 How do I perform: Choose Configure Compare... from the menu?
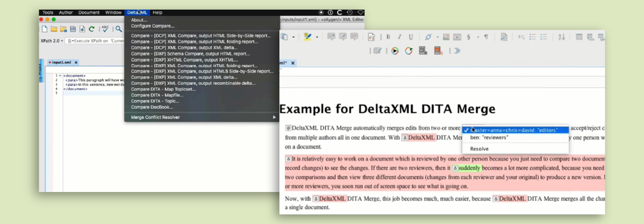tap(153, 26)
